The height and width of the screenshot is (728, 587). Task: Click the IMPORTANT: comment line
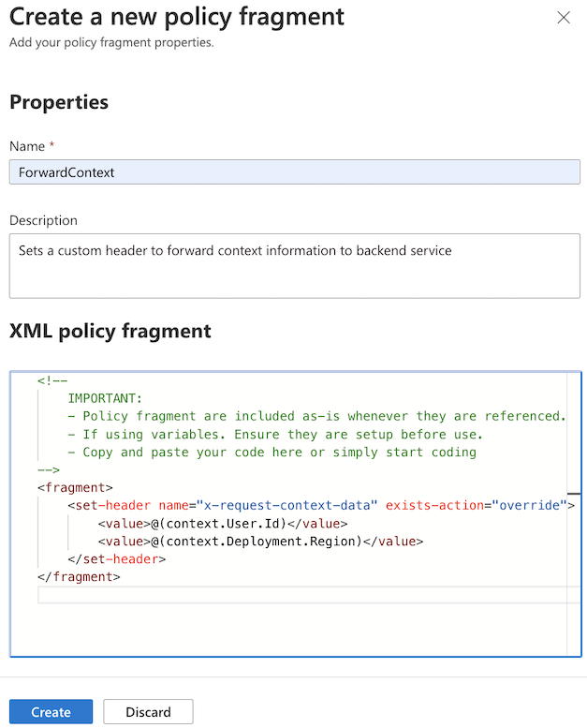tap(105, 398)
